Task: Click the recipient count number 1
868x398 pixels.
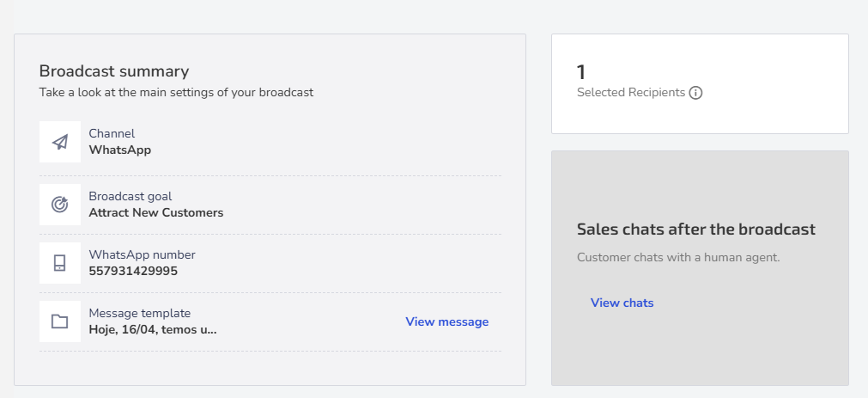Action: click(x=581, y=72)
